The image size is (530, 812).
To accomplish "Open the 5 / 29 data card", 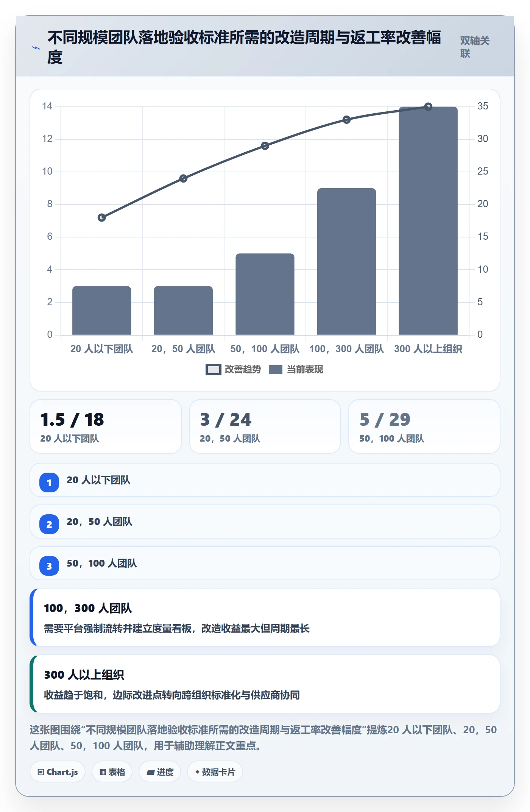I will tap(424, 426).
